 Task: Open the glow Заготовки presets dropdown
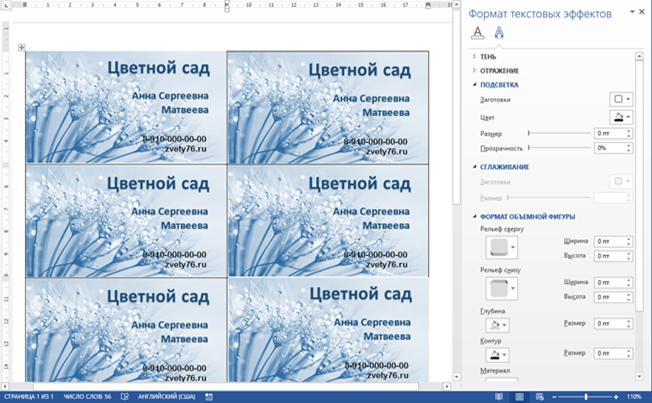tap(620, 100)
